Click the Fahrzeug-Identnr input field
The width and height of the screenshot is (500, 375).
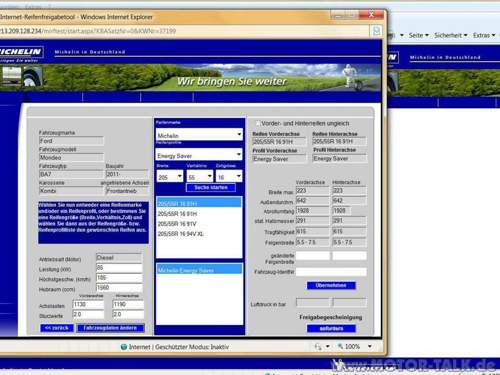(331, 272)
